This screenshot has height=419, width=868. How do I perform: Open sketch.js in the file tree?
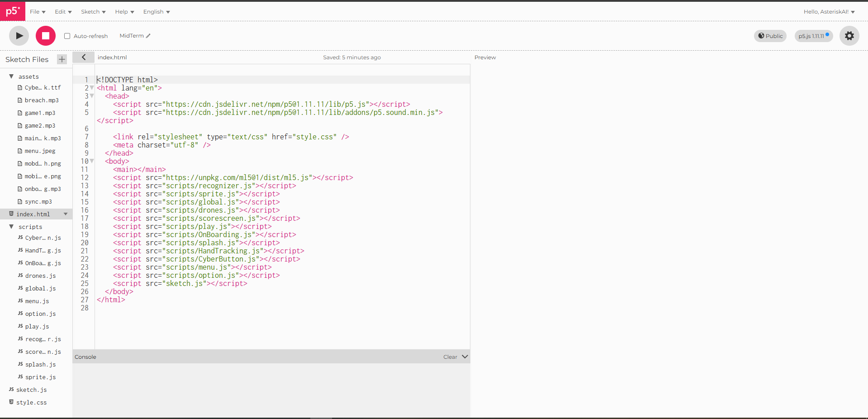[31, 390]
